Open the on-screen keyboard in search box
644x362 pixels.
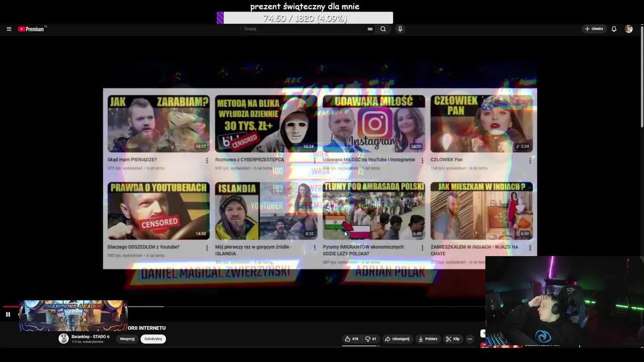pos(370,29)
